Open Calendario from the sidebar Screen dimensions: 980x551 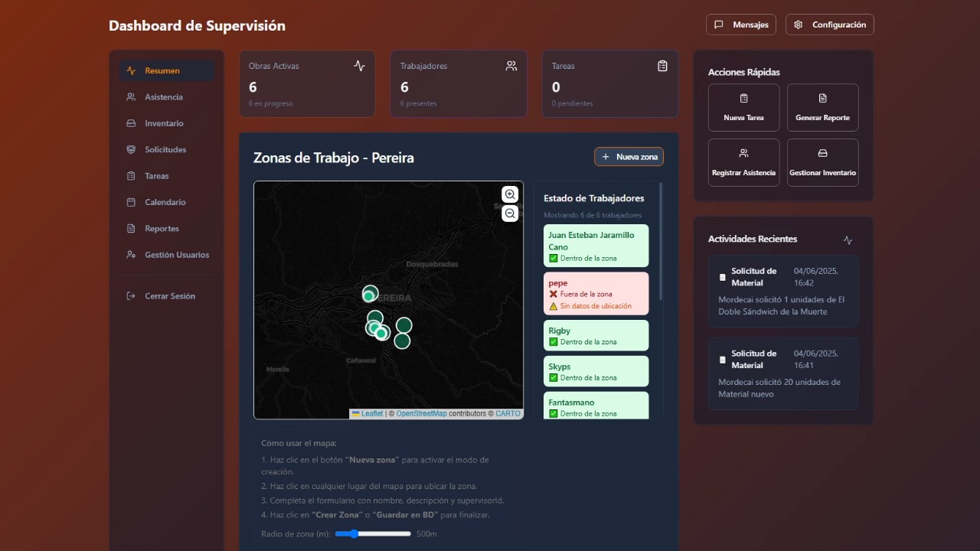point(165,202)
